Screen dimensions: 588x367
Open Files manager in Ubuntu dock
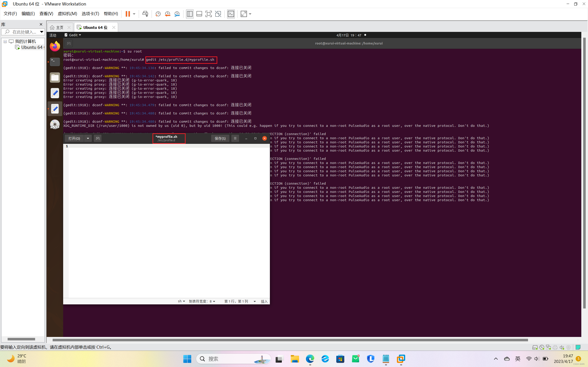(x=55, y=78)
